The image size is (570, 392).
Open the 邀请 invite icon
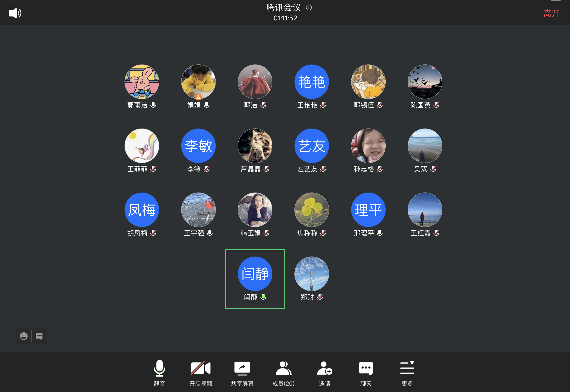click(x=324, y=368)
